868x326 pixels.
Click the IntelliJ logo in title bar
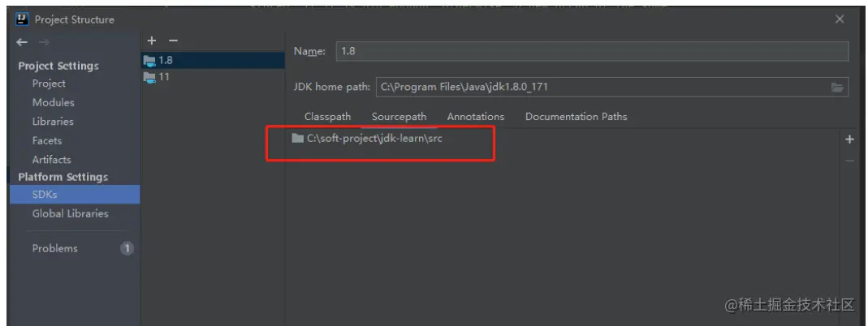(x=23, y=19)
